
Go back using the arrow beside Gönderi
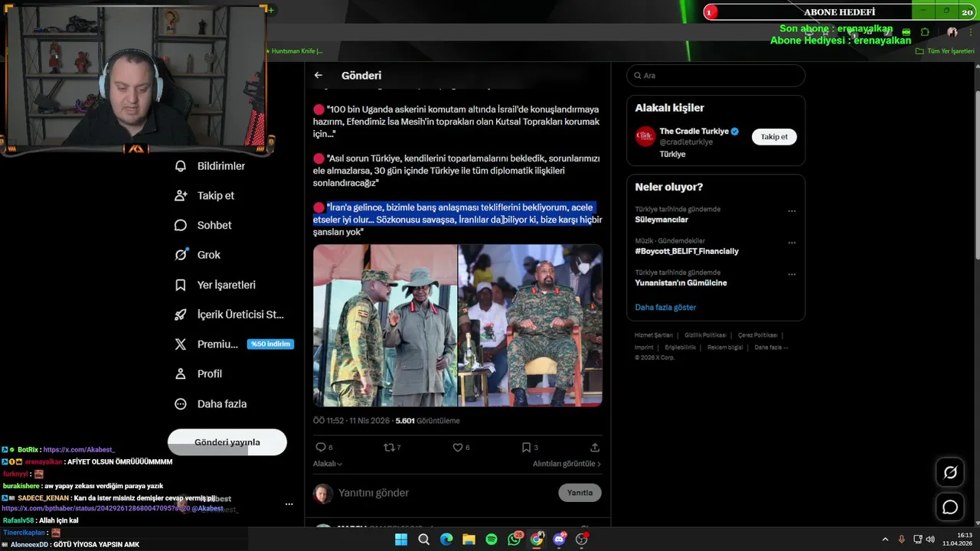tap(318, 75)
